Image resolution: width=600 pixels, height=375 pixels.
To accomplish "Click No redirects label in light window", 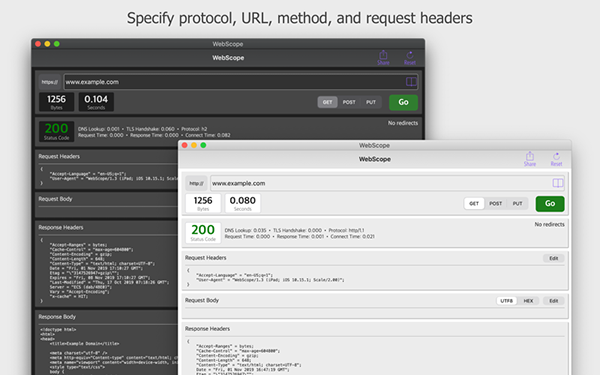I will click(x=549, y=224).
